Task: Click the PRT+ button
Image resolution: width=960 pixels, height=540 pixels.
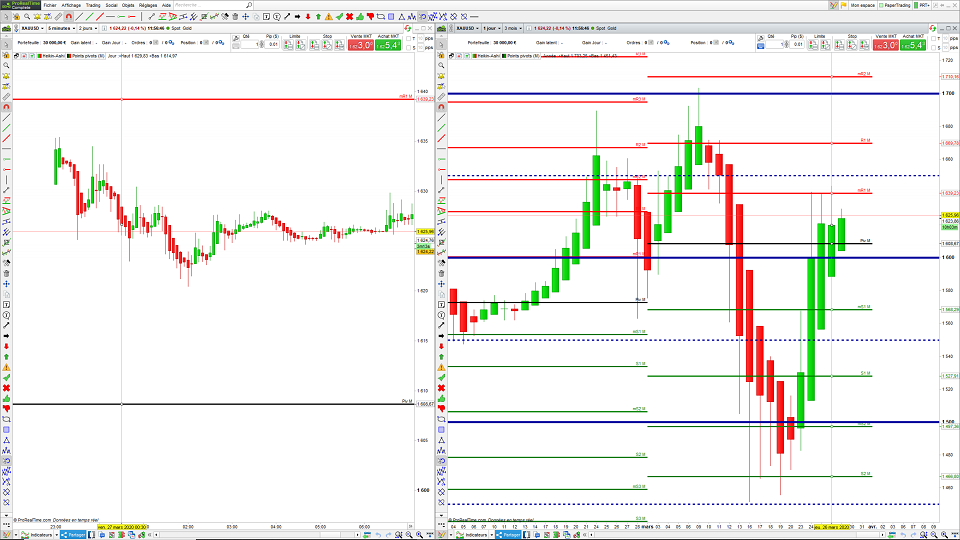Action: pos(921,5)
